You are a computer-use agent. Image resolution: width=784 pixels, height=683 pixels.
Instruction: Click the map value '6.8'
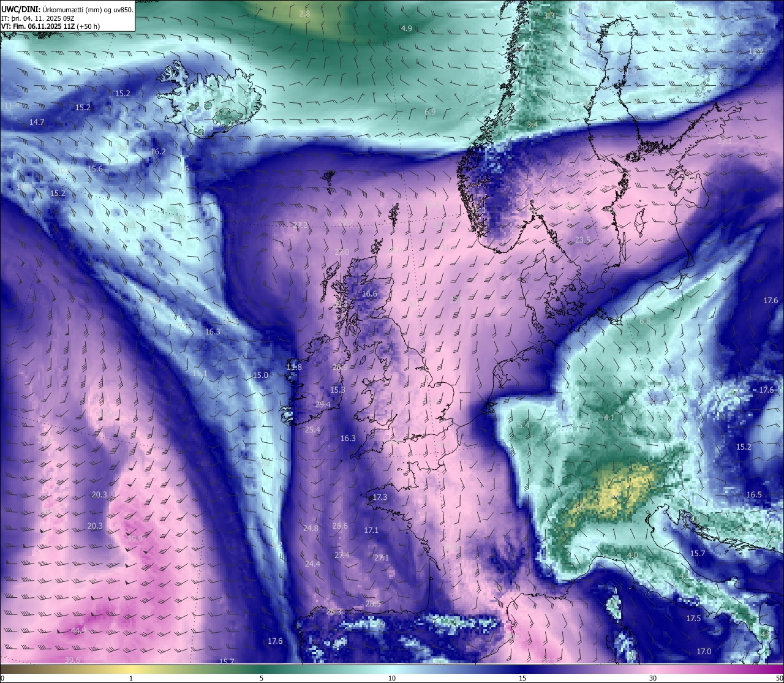click(645, 322)
